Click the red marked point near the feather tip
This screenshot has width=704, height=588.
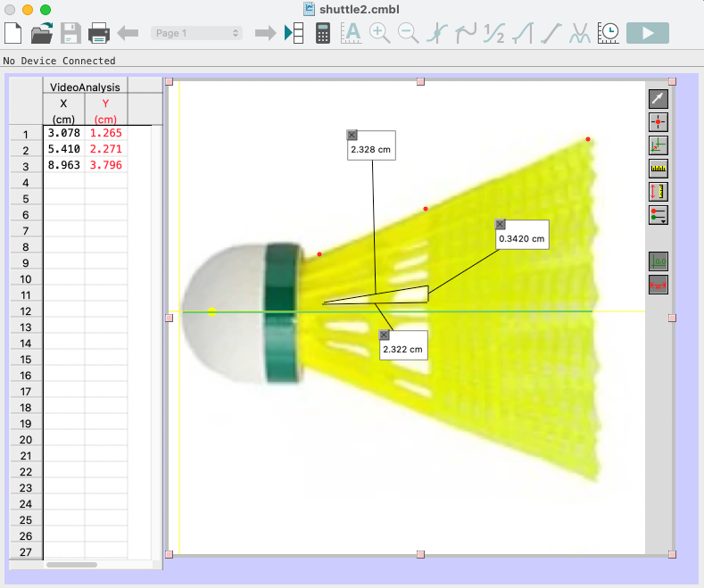(x=588, y=139)
